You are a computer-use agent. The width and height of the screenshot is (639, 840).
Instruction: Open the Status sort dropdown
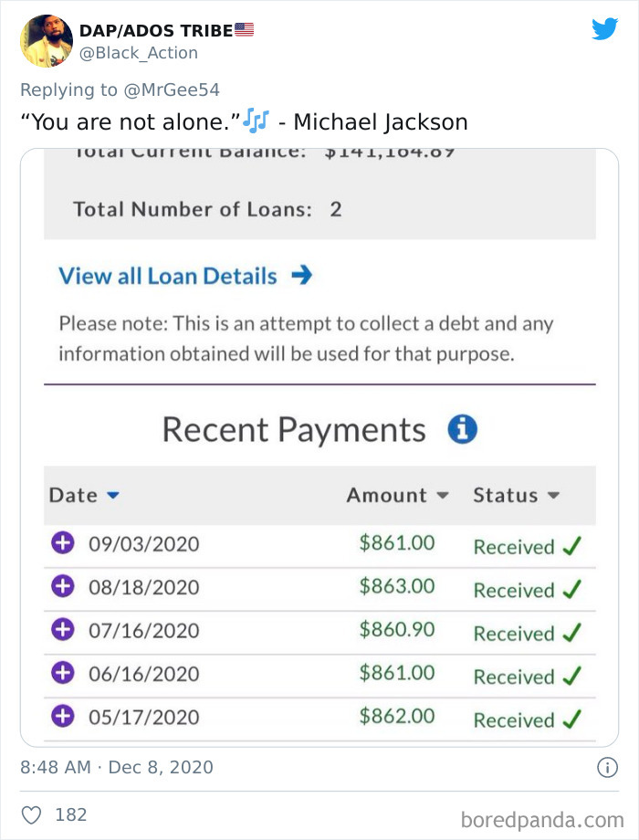517,495
